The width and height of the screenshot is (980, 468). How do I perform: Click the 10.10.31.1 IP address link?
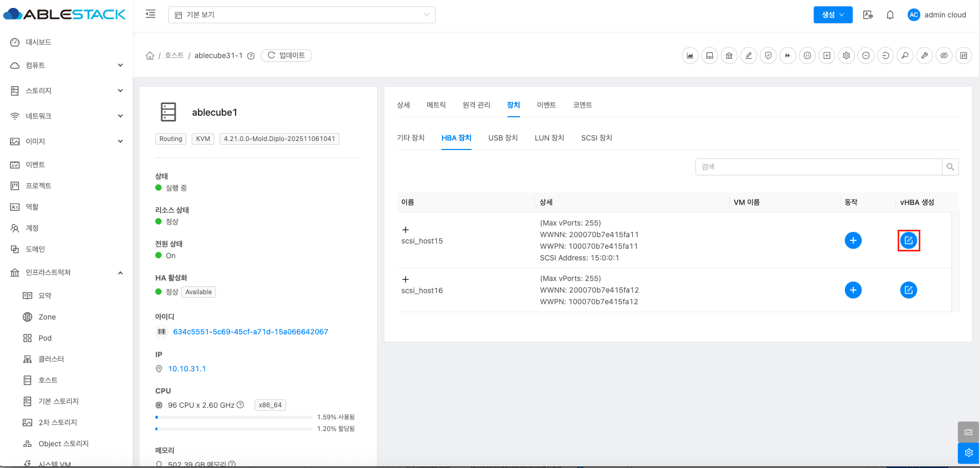187,369
